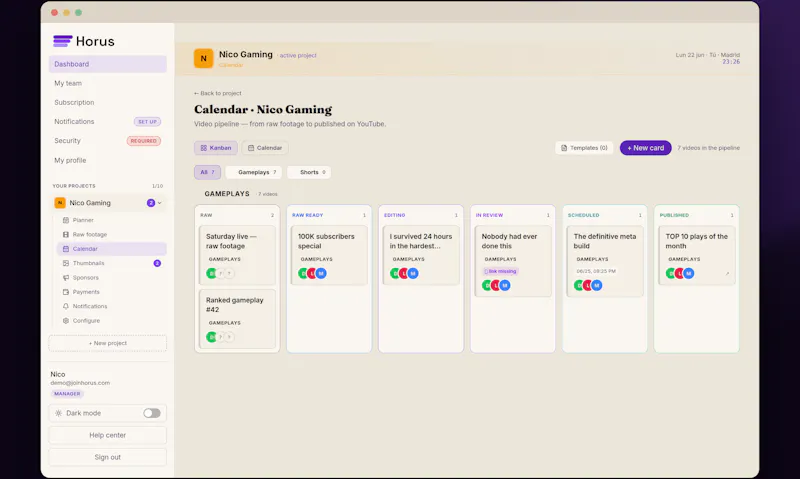800x479 pixels.
Task: Click the + New card button
Action: (645, 148)
